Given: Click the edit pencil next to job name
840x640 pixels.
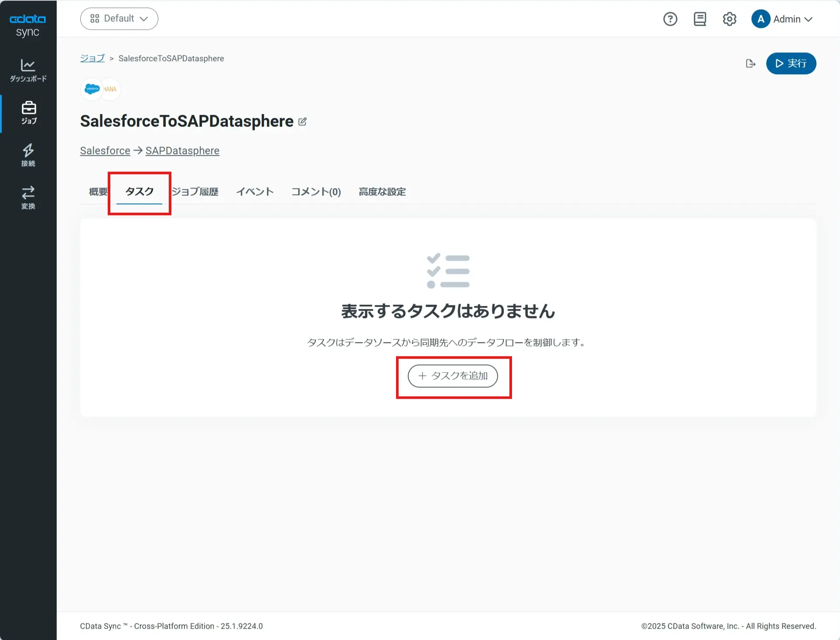Looking at the screenshot, I should point(302,122).
